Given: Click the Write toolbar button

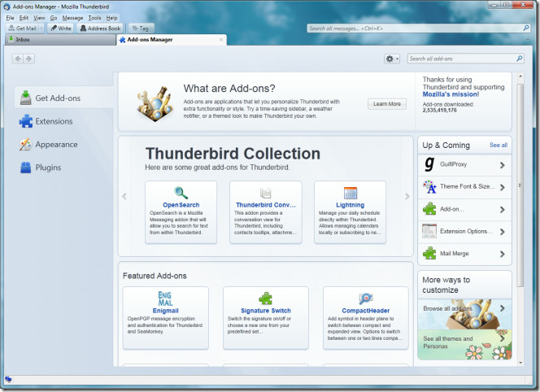Looking at the screenshot, I should 61,28.
